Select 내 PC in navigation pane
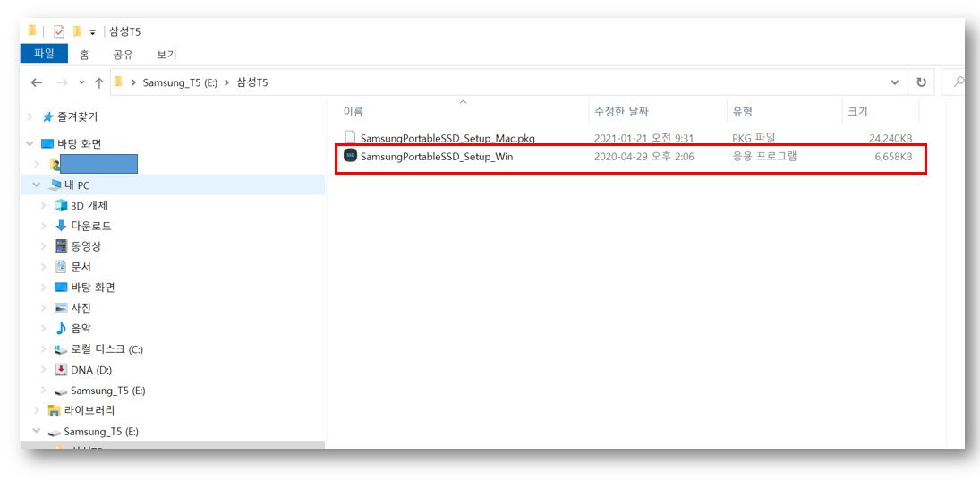This screenshot has height=481, width=980. [78, 185]
